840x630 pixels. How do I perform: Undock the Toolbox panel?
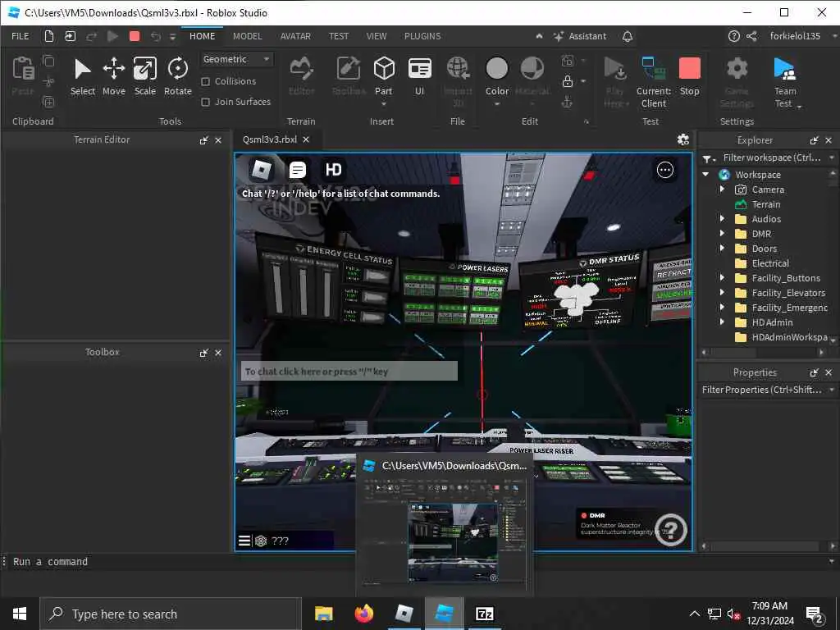pos(204,353)
